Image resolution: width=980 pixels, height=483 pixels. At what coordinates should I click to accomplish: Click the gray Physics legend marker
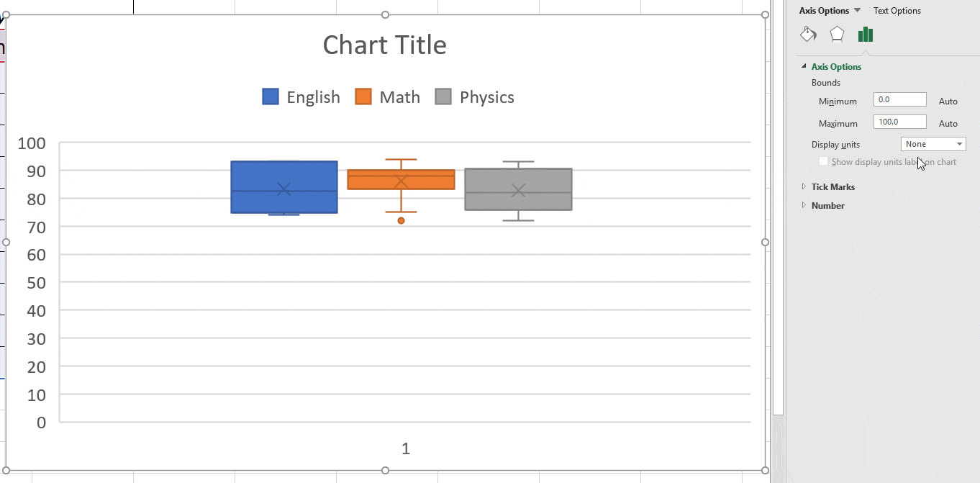click(443, 97)
